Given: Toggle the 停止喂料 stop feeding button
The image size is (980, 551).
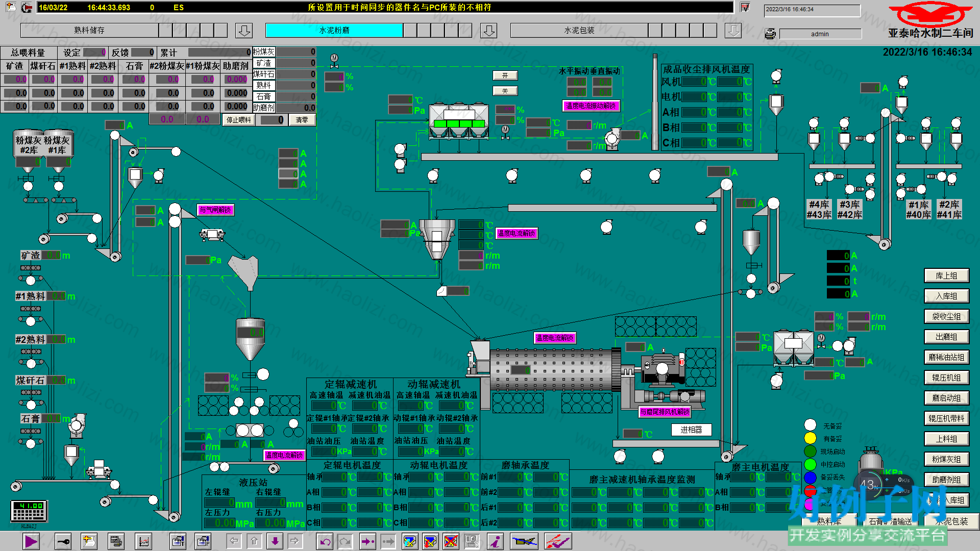Looking at the screenshot, I should 239,120.
